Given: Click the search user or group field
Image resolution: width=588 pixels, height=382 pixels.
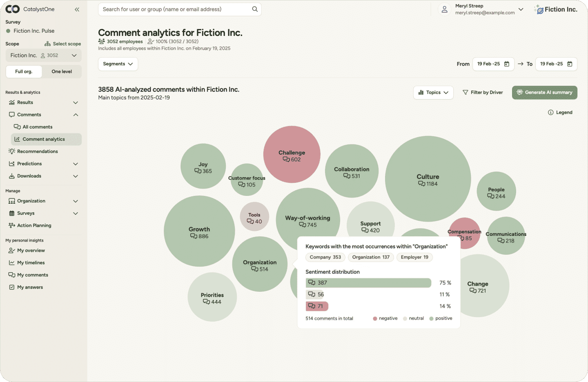Looking at the screenshot, I should click(180, 9).
